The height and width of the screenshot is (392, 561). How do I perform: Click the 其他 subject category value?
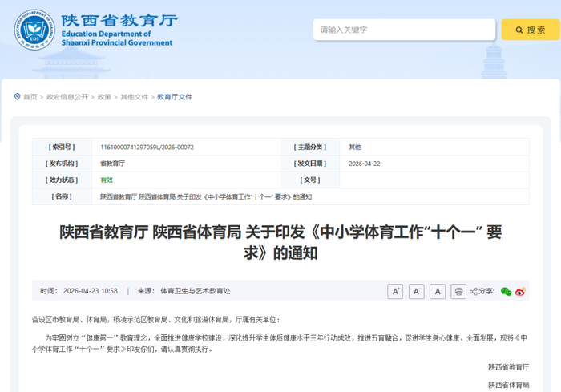355,148
